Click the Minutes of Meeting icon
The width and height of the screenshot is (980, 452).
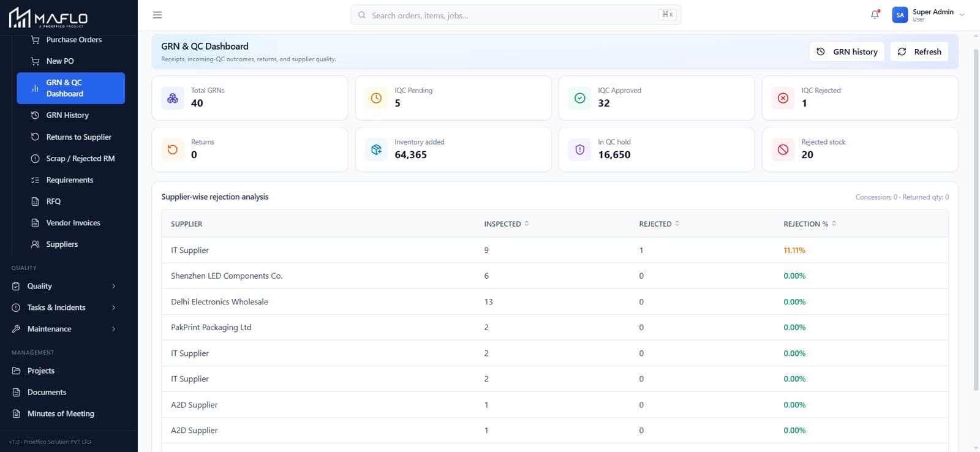[16, 413]
